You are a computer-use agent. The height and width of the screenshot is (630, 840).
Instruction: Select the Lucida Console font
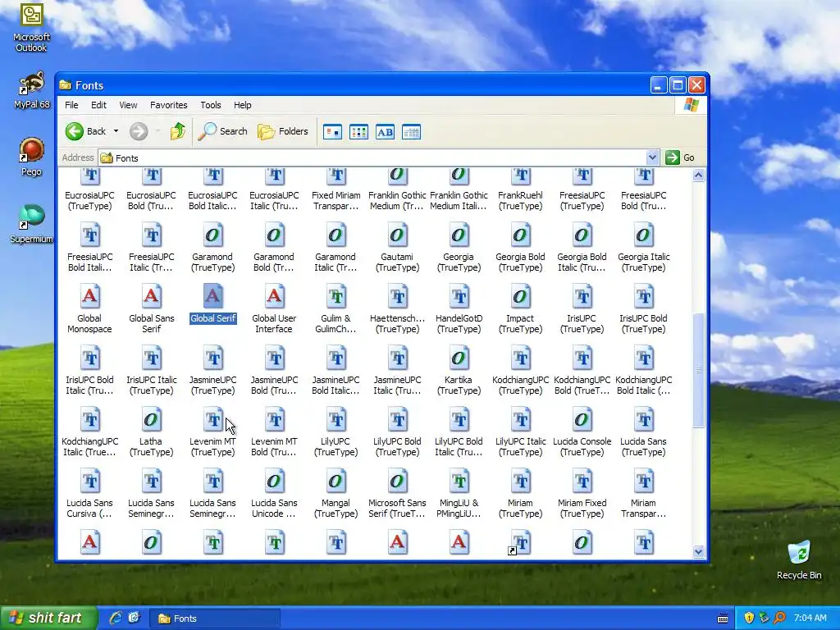coord(582,431)
